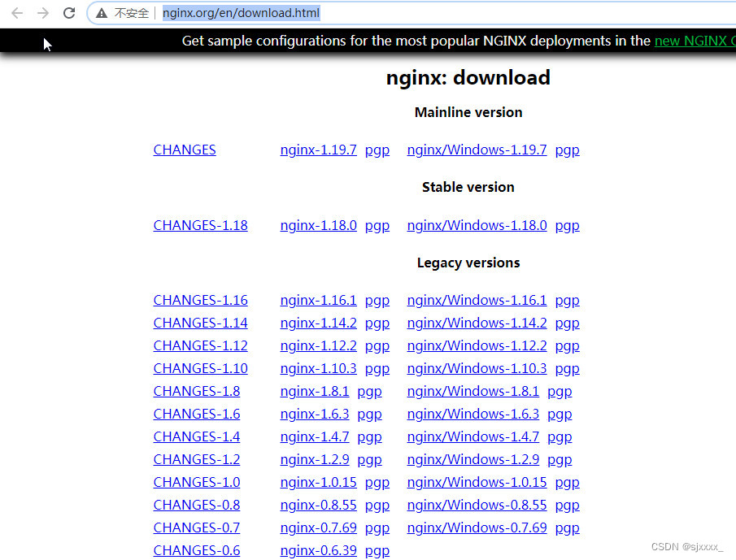Open pgp signature for nginx/Windows-1.12.2
This screenshot has height=560, width=736.
(568, 346)
